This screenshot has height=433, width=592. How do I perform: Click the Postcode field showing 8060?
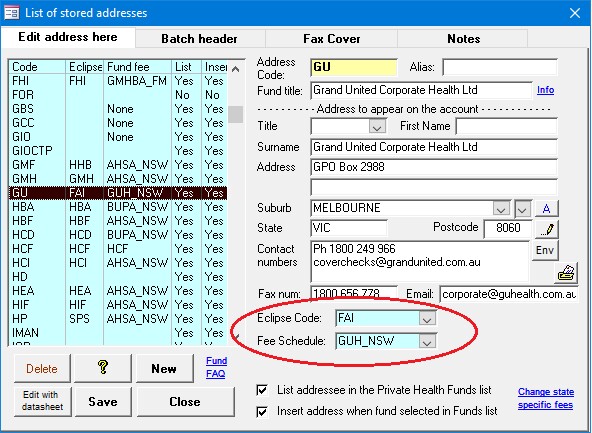tap(508, 228)
